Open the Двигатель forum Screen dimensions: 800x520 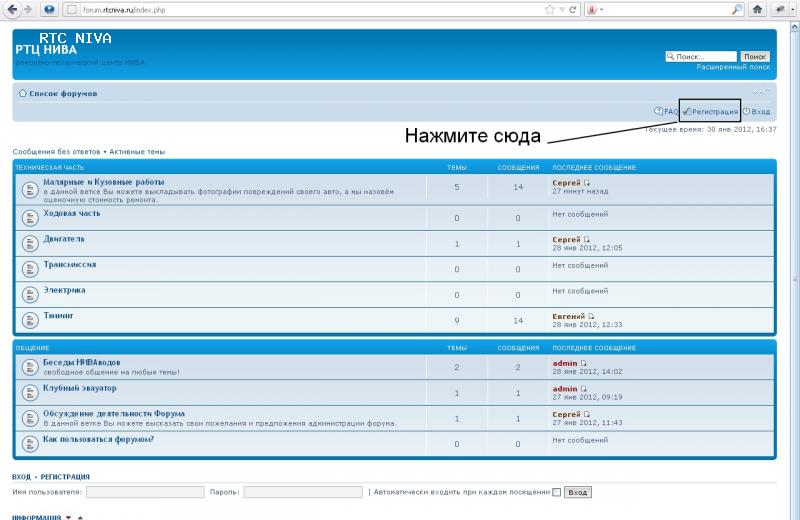pyautogui.click(x=64, y=239)
